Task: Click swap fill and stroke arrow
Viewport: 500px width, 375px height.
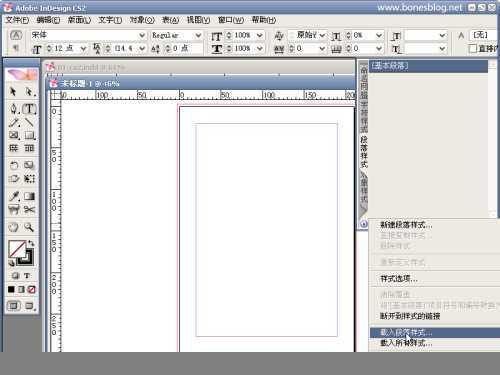Action: point(31,243)
